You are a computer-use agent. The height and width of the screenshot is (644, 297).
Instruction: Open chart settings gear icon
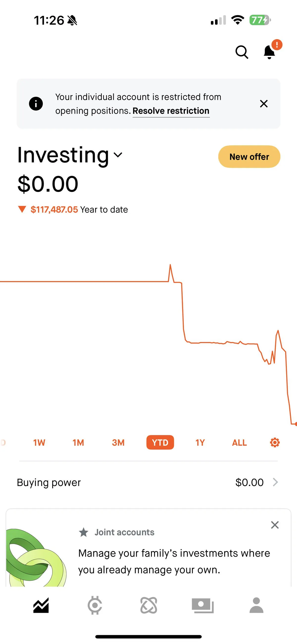point(275,442)
